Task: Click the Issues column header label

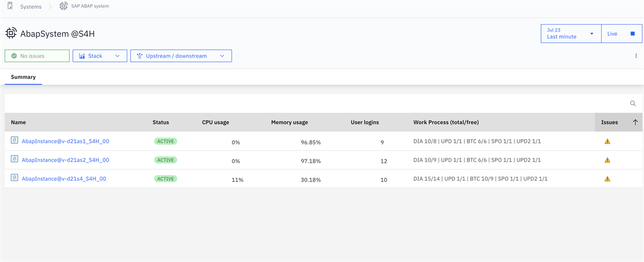Action: click(609, 122)
